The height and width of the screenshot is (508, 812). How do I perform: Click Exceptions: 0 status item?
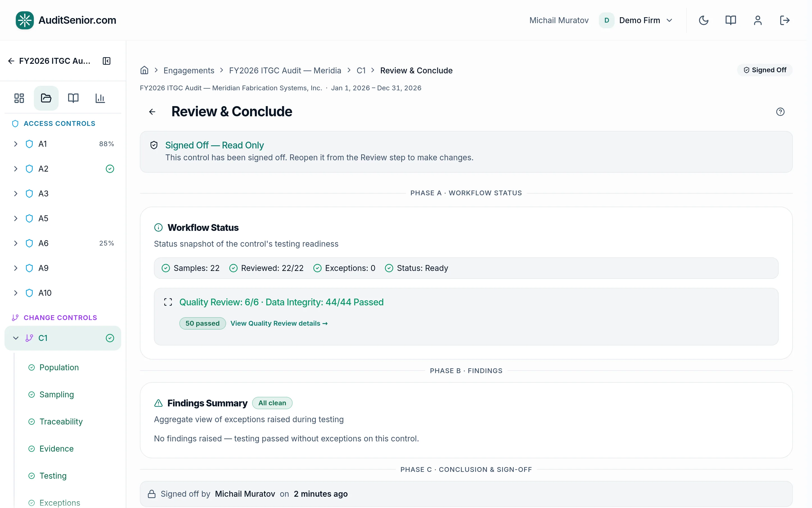(344, 268)
